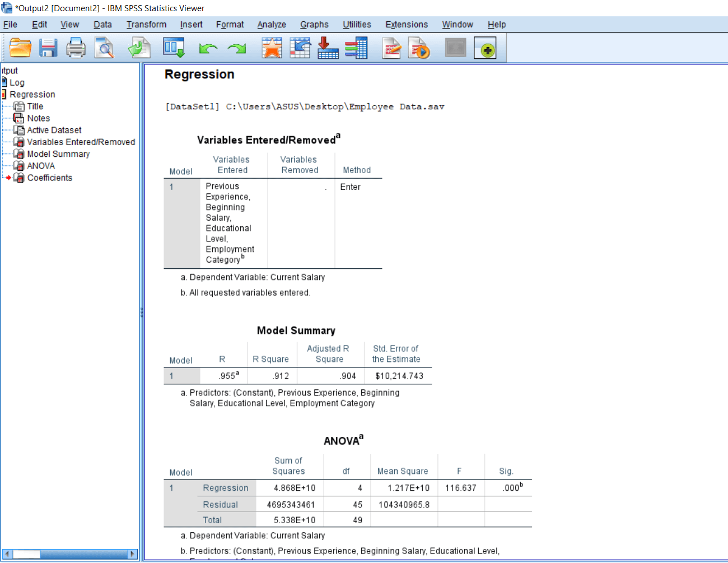Screen dimensions: 728x563
Task: Click the Variables toolbar icon
Action: [356, 48]
